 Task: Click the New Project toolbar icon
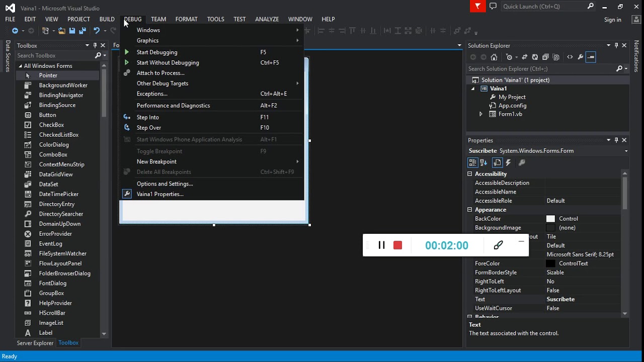[46, 31]
